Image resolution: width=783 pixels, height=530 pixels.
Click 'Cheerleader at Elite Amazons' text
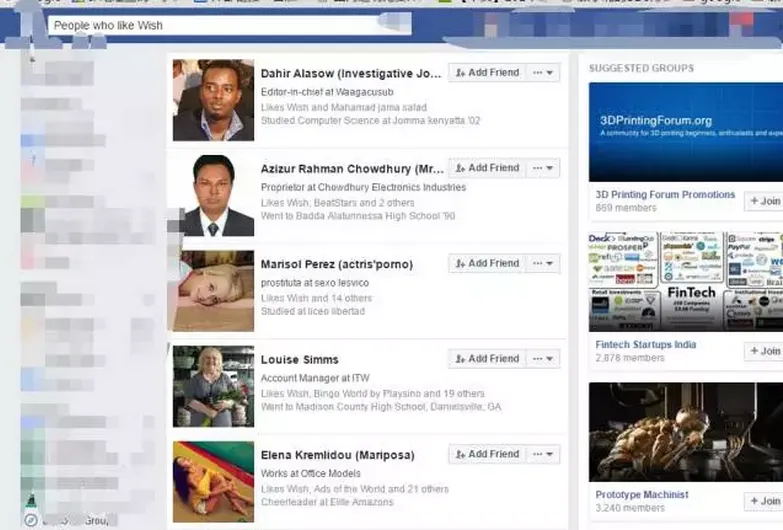(327, 503)
